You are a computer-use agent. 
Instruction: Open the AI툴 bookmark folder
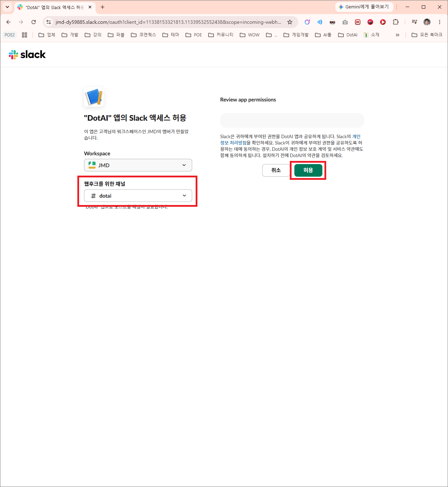click(x=323, y=35)
